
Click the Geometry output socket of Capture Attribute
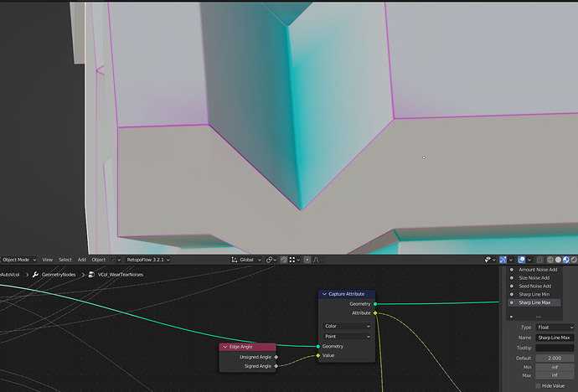[x=375, y=304]
